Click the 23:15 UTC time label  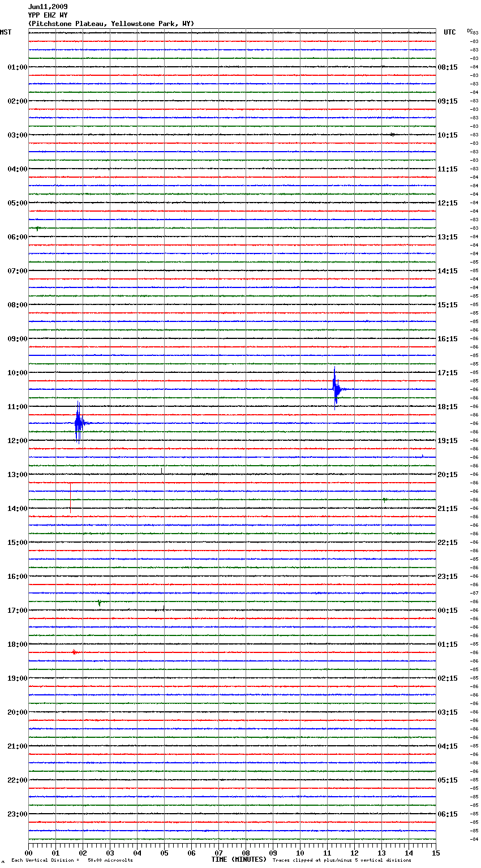[448, 577]
